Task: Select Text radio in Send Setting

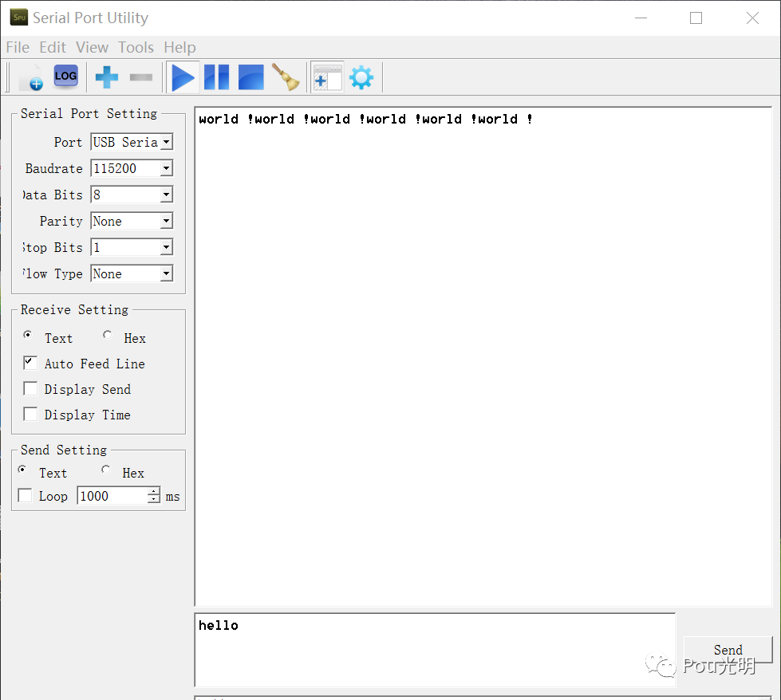Action: tap(22, 470)
